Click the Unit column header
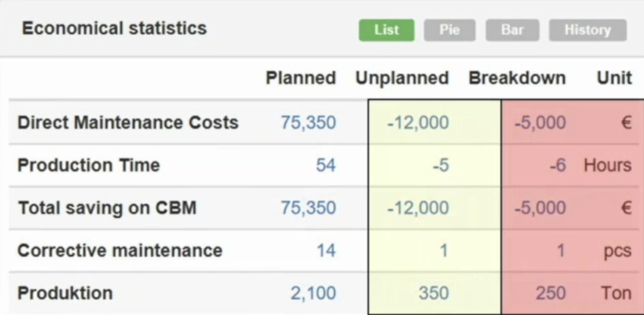Viewport: 644px width, 315px height. click(x=614, y=78)
